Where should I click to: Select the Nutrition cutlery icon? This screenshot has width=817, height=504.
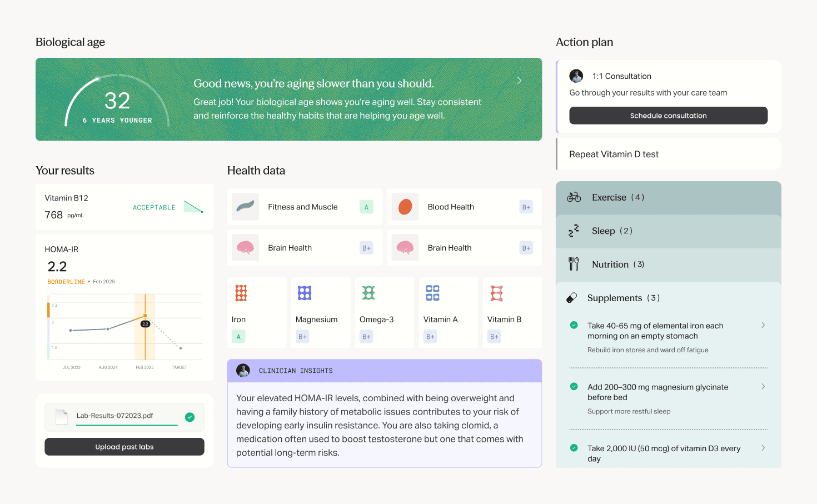coord(574,264)
